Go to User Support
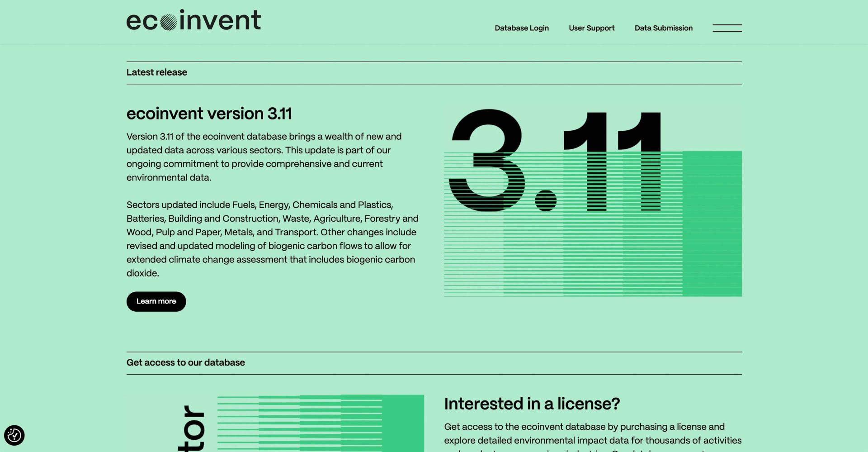868x452 pixels. point(591,28)
